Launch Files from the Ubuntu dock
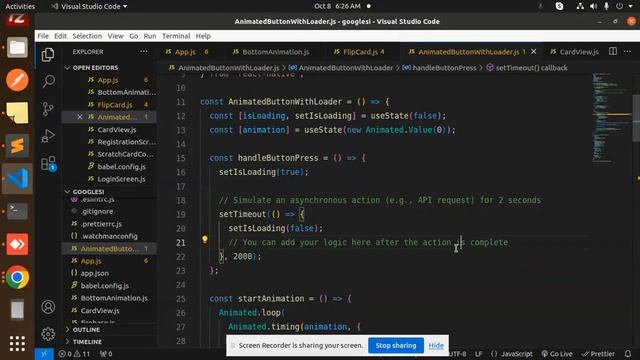This screenshot has height=360, width=640. coord(17,48)
